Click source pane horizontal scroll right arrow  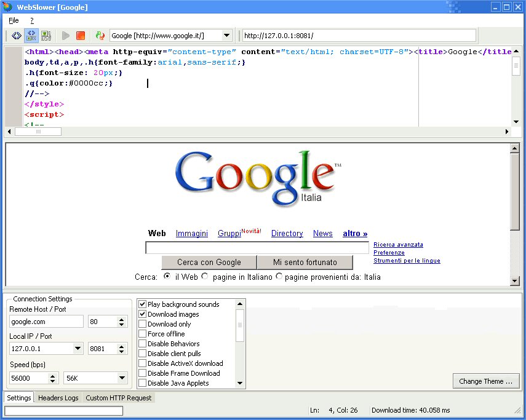pos(507,132)
